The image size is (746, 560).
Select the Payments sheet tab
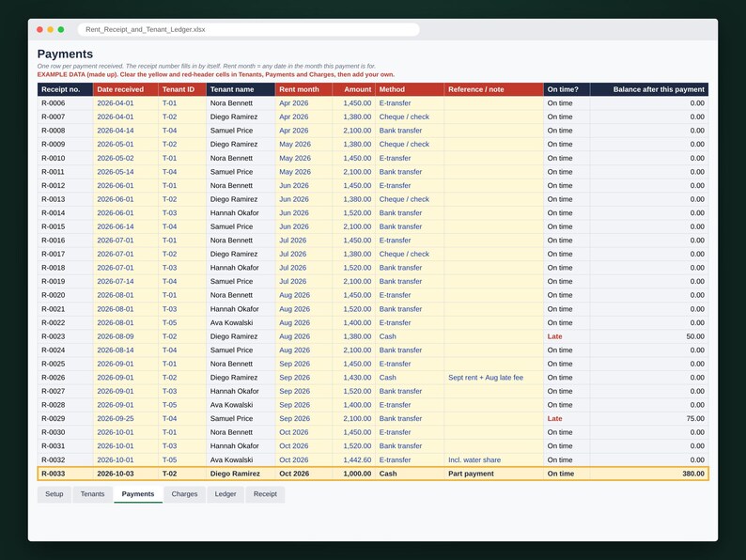pos(138,494)
